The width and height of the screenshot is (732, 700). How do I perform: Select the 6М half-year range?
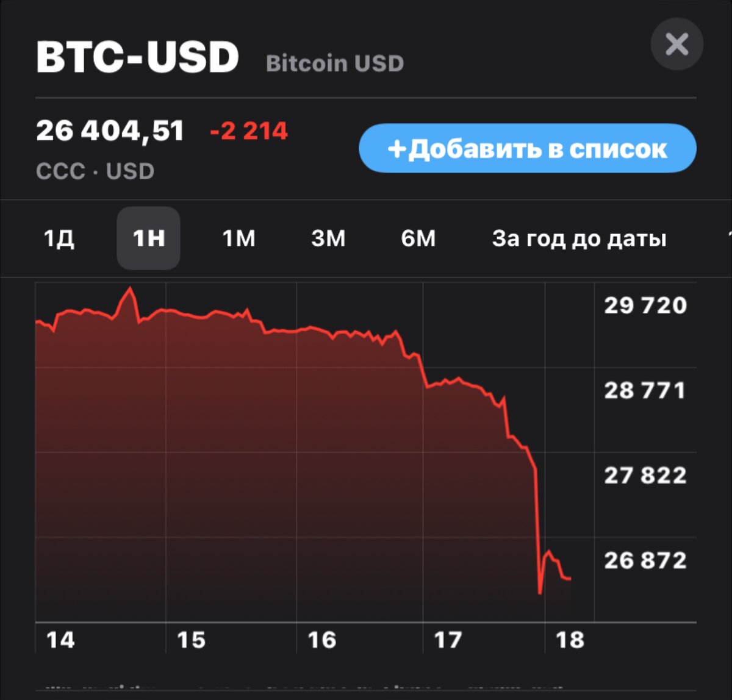418,239
